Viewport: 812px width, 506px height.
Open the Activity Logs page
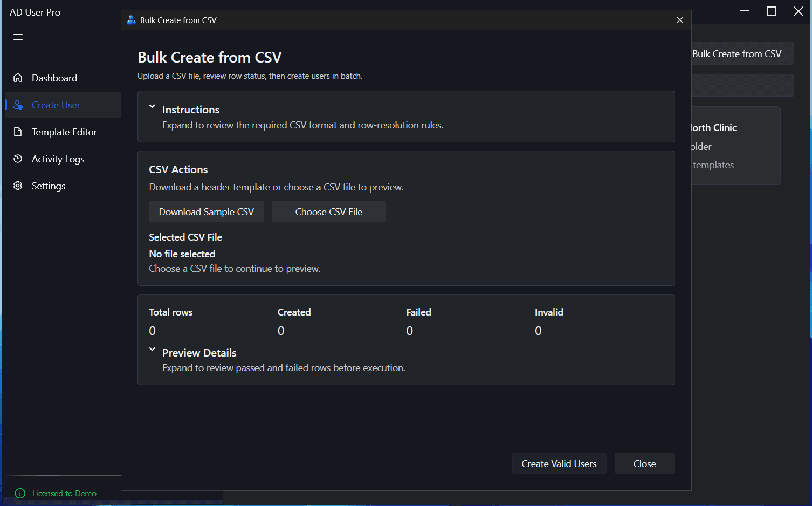58,159
